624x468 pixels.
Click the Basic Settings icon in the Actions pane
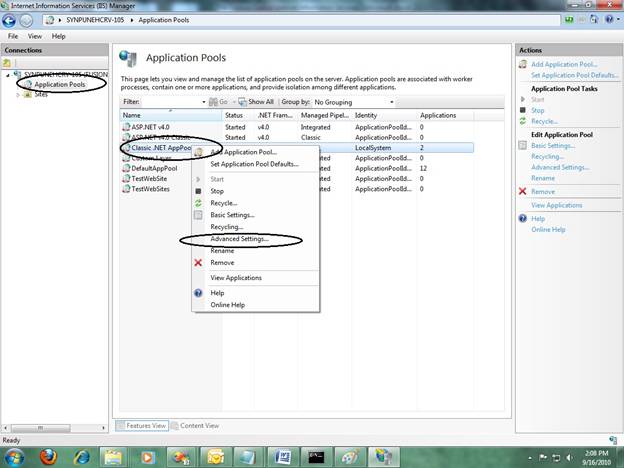coord(523,145)
